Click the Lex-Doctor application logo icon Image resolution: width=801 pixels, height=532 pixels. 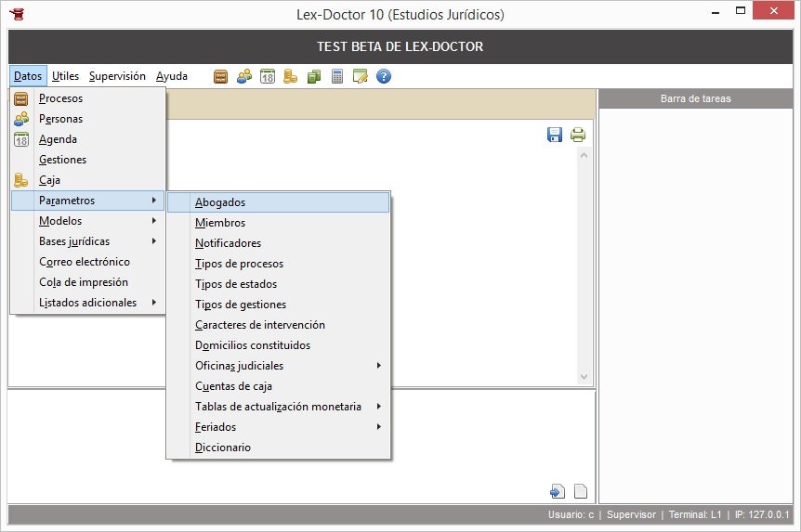[17, 14]
